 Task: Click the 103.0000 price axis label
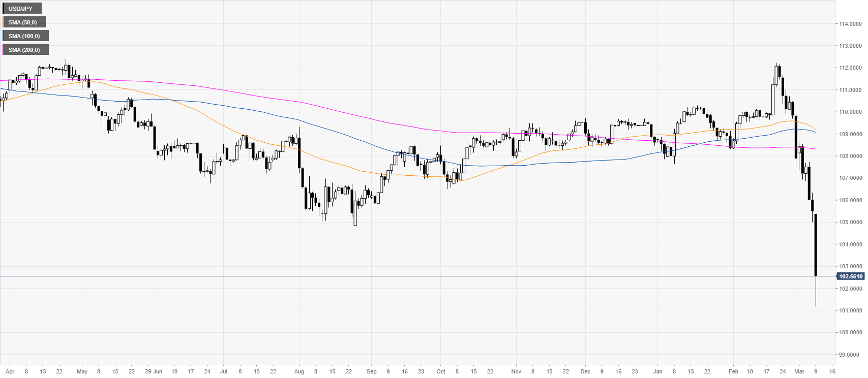pyautogui.click(x=850, y=266)
